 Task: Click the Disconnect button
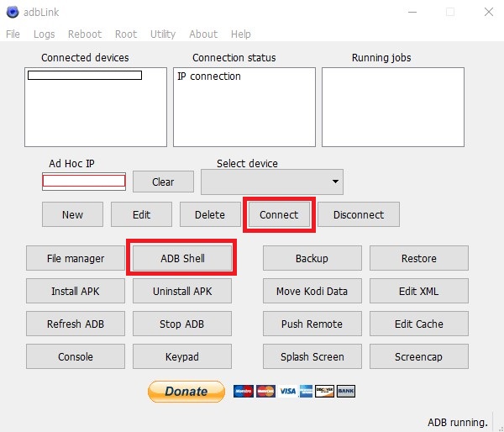[x=359, y=214]
